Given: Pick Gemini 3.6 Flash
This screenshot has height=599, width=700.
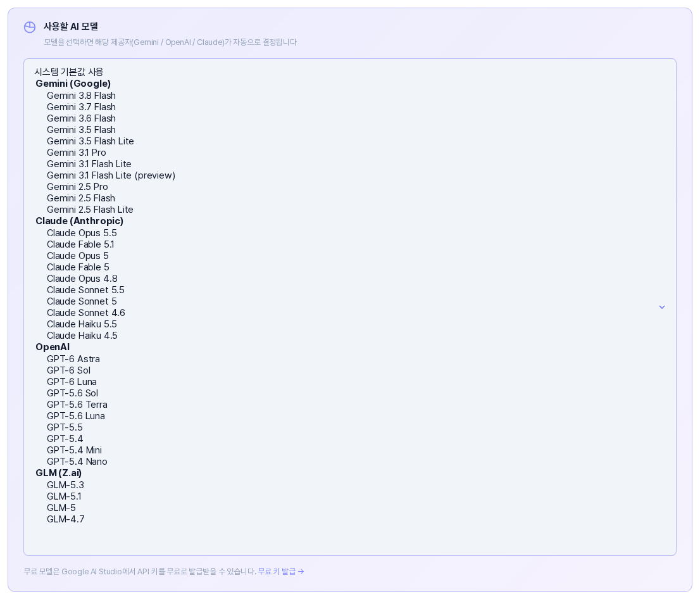Looking at the screenshot, I should 81,118.
